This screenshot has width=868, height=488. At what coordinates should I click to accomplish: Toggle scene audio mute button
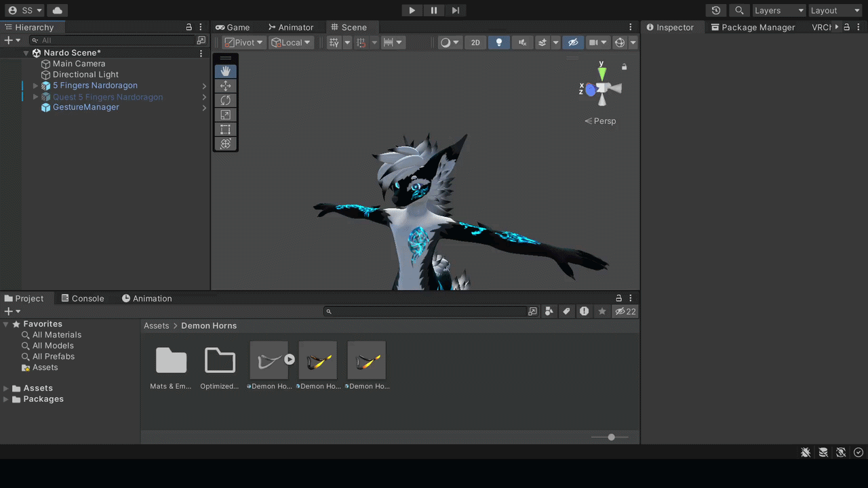(522, 43)
